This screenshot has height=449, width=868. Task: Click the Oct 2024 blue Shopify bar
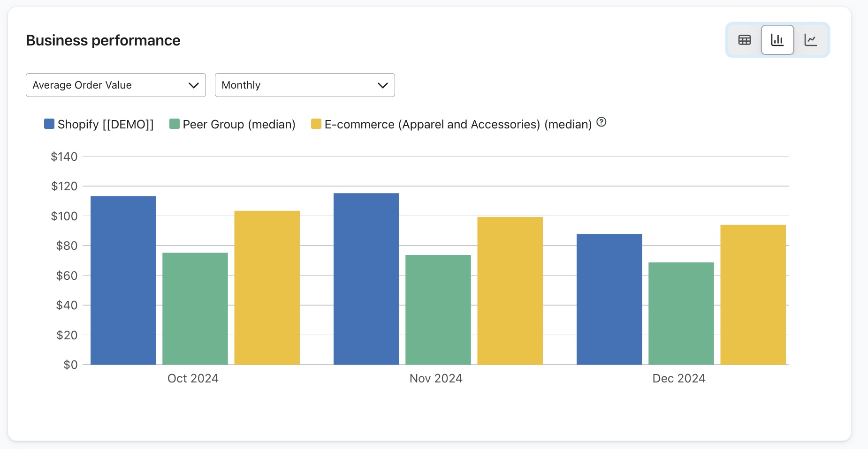pyautogui.click(x=123, y=280)
